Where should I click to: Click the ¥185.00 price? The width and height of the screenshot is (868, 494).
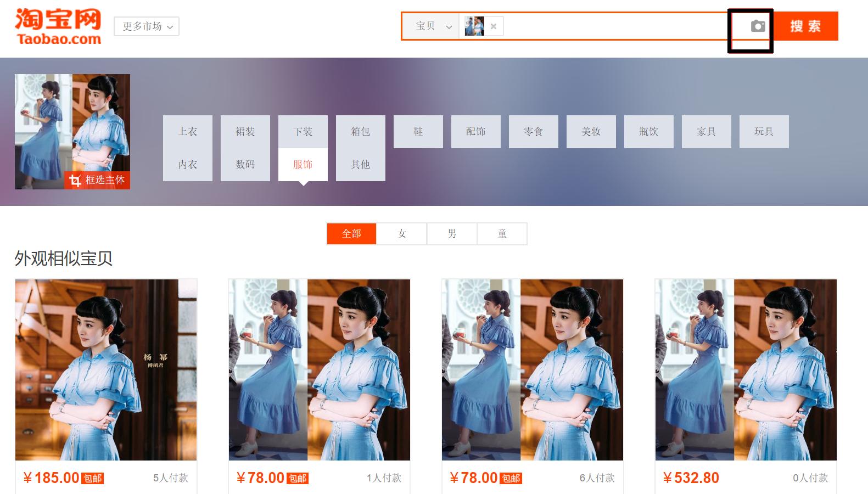tap(52, 478)
